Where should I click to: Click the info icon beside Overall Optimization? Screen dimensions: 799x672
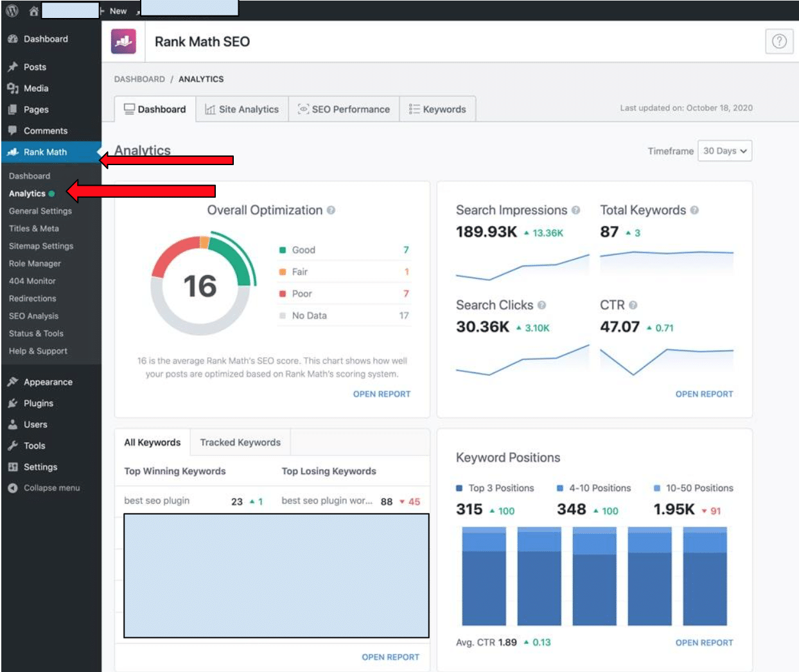pyautogui.click(x=331, y=210)
